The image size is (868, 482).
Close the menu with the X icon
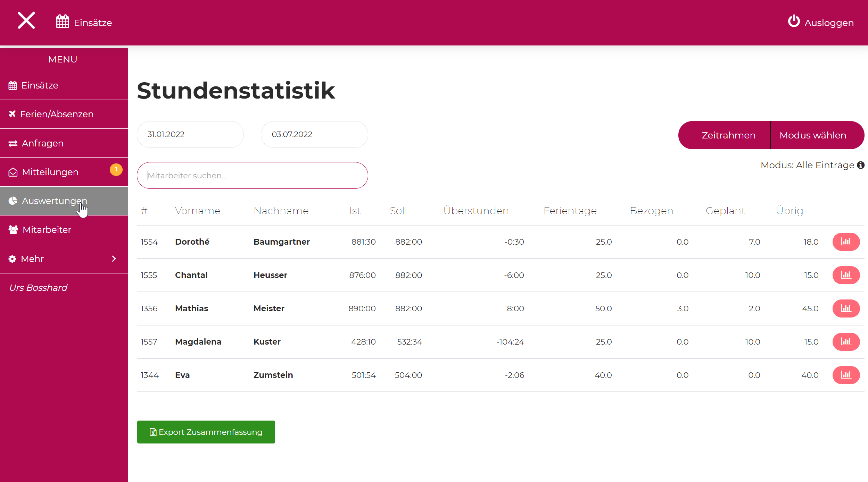26,20
